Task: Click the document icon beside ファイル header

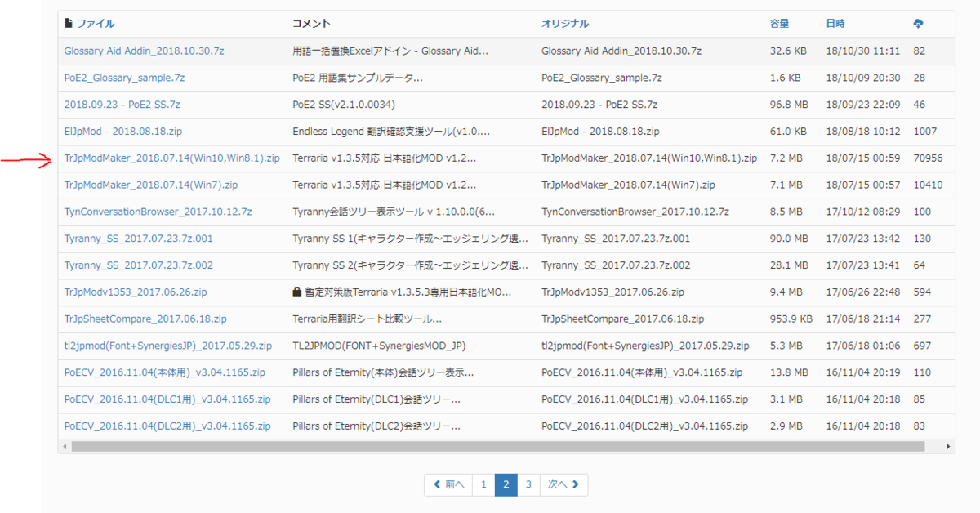Action: point(67,23)
